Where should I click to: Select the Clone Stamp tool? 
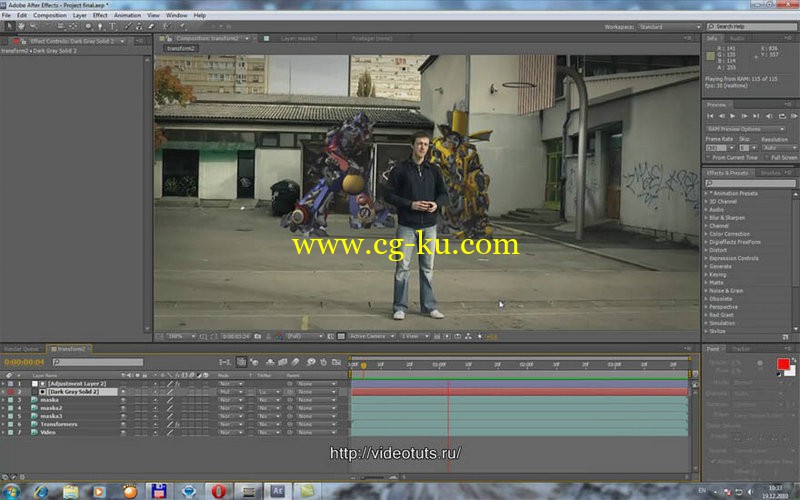pos(139,26)
